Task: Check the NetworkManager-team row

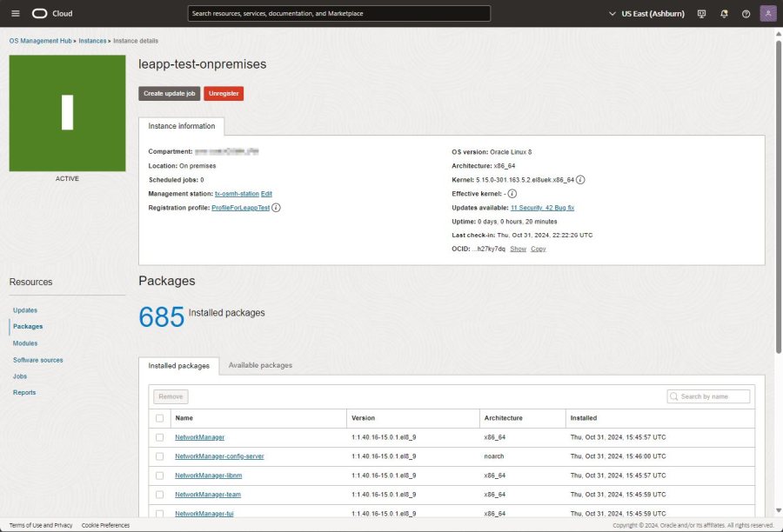Action: coord(160,495)
